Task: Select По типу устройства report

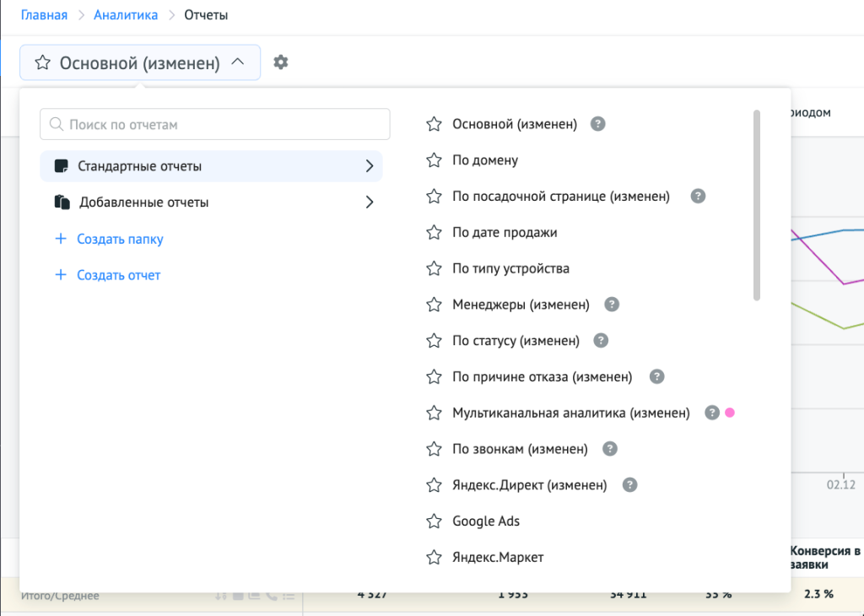Action: (510, 268)
